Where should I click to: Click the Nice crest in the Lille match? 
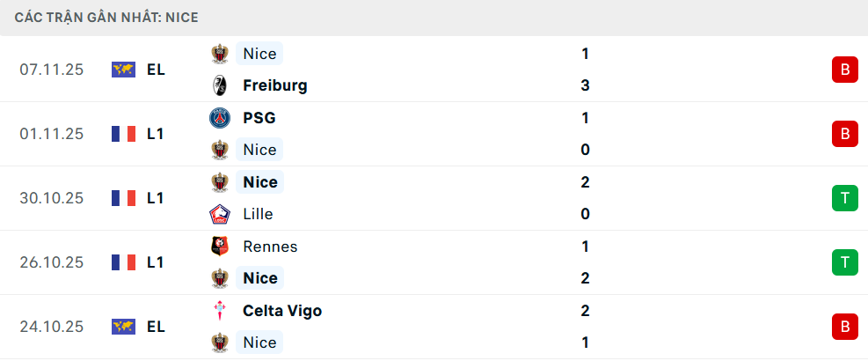pos(219,182)
